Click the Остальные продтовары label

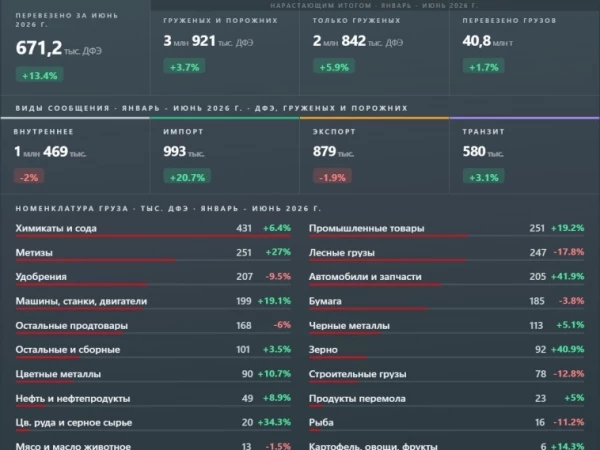(72, 326)
